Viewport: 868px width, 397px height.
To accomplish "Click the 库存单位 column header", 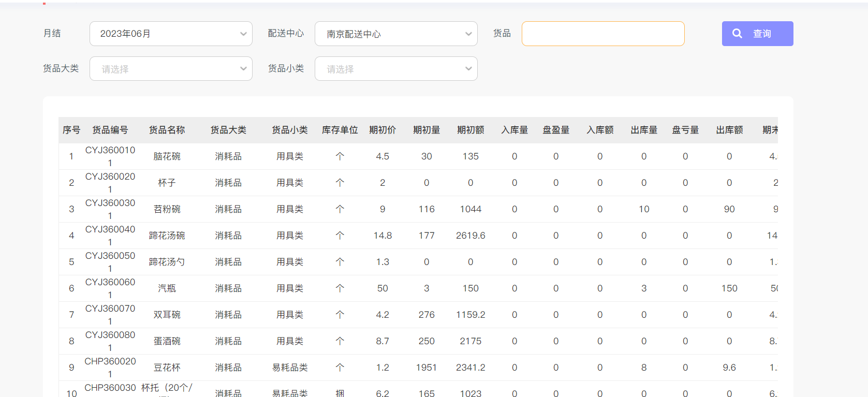I will coord(340,130).
